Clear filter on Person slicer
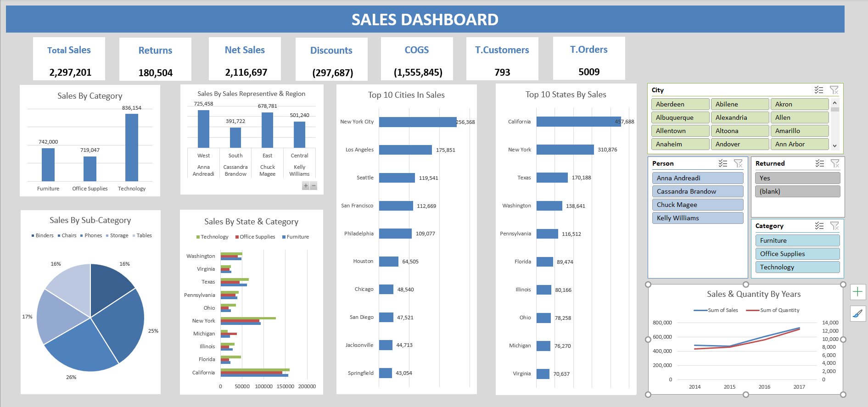This screenshot has height=407, width=868. [x=738, y=163]
